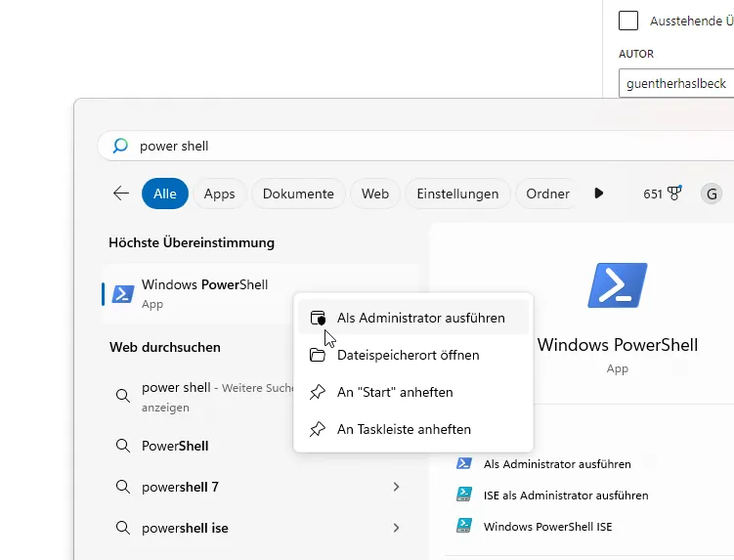Expand the powershell ise suggestion chevron
734x560 pixels.
pyautogui.click(x=396, y=528)
